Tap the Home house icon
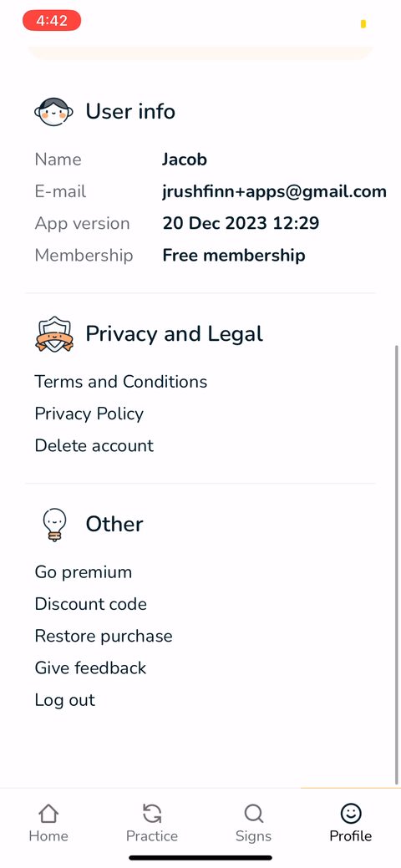The image size is (401, 868). [48, 813]
